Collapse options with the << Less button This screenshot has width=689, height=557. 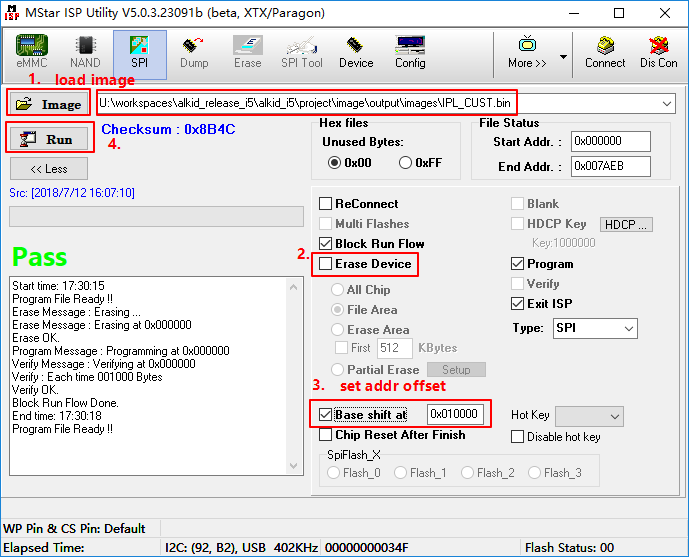pos(48,169)
